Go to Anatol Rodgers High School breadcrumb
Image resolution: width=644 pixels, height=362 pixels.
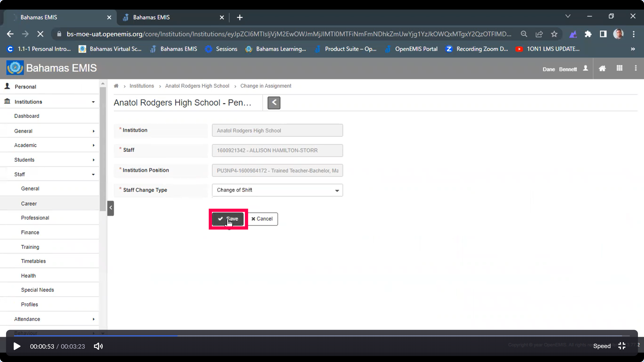coord(197,86)
